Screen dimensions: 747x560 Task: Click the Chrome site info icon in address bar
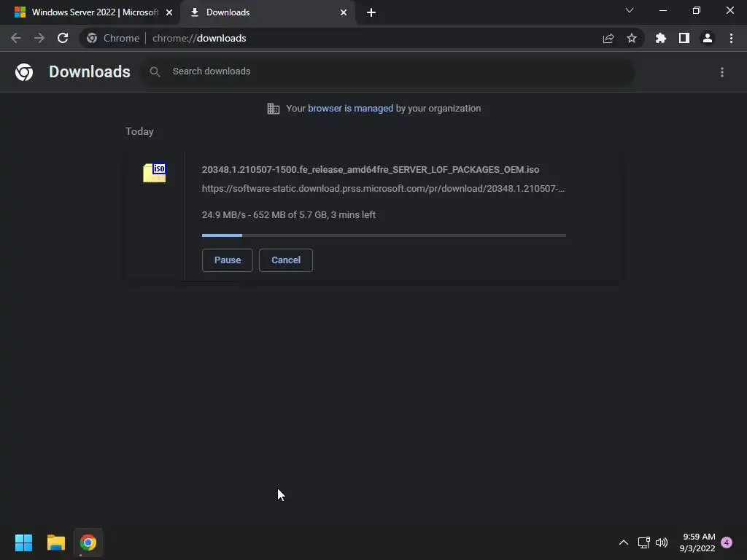pos(92,38)
